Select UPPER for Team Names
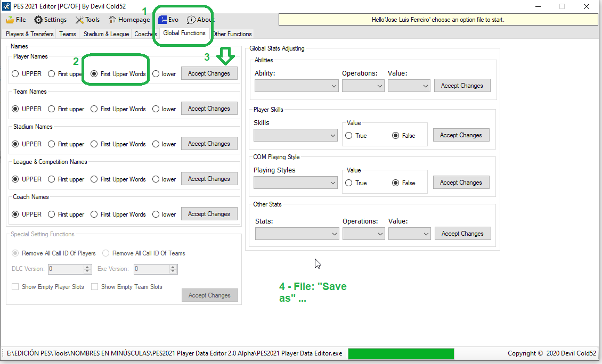The image size is (602, 364). point(27,109)
